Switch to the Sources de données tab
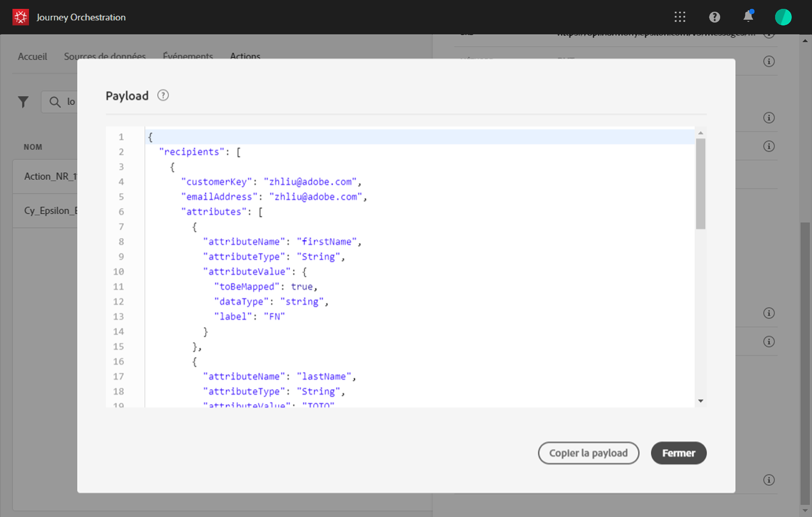Screen dimensions: 812x517 tap(105, 56)
